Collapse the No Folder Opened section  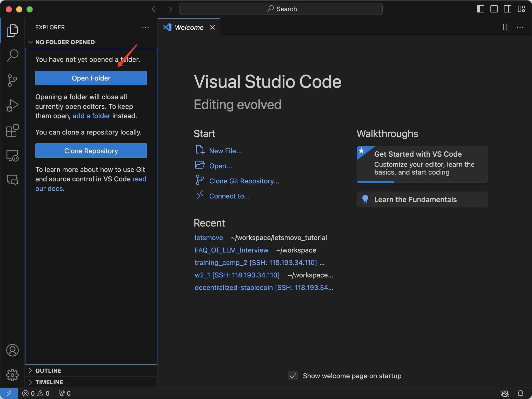click(x=91, y=42)
